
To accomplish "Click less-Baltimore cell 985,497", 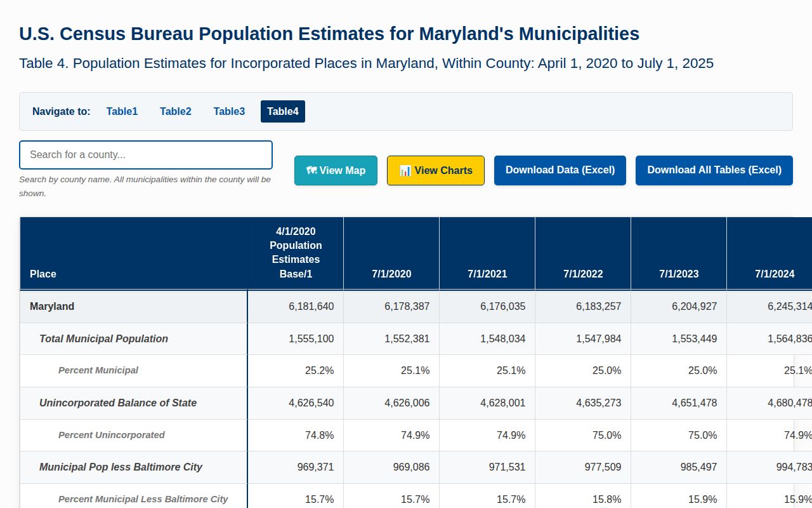I will 679,467.
